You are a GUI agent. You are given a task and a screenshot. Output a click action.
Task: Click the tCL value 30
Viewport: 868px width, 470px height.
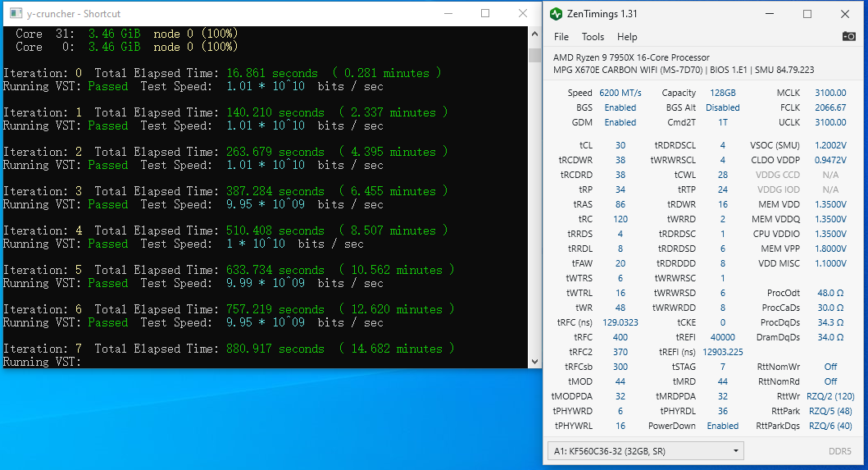point(620,145)
